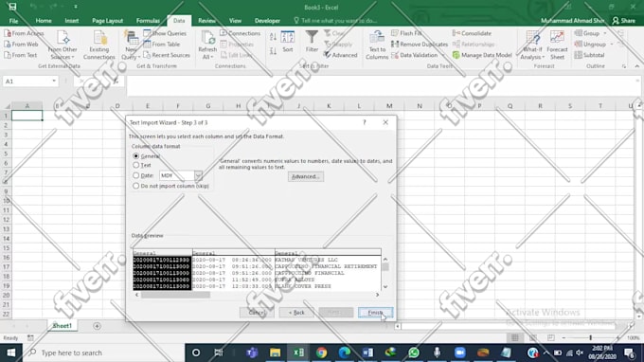This screenshot has width=644, height=362.
Task: Click the Sheet1 tab
Action: [62, 326]
